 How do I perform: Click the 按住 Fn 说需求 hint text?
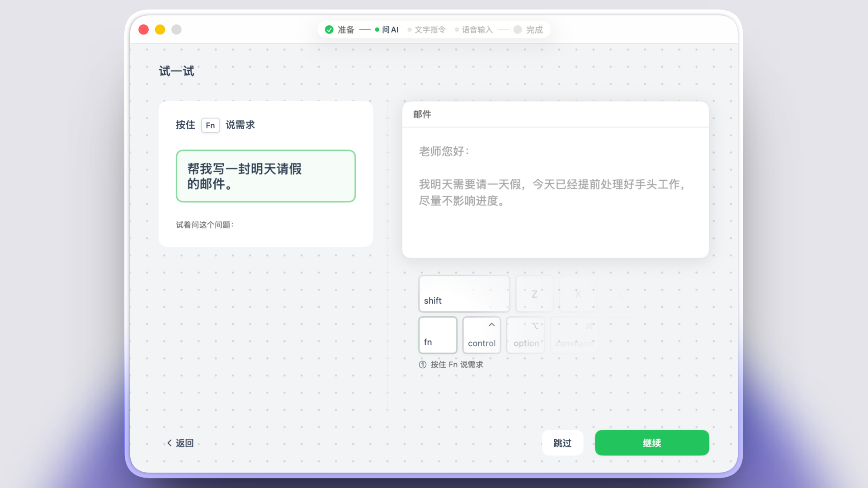[x=457, y=365]
